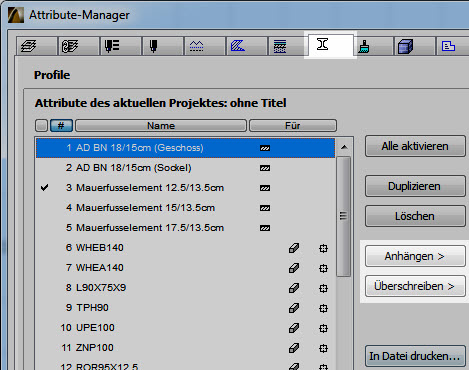
Task: Click the Anhängen > button
Action: (x=415, y=256)
